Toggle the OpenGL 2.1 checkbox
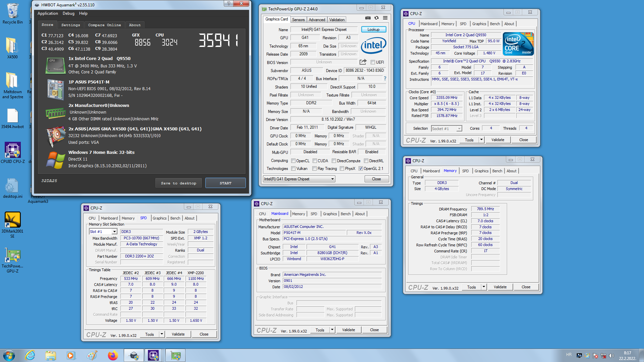Image resolution: width=644 pixels, height=362 pixels. [361, 169]
